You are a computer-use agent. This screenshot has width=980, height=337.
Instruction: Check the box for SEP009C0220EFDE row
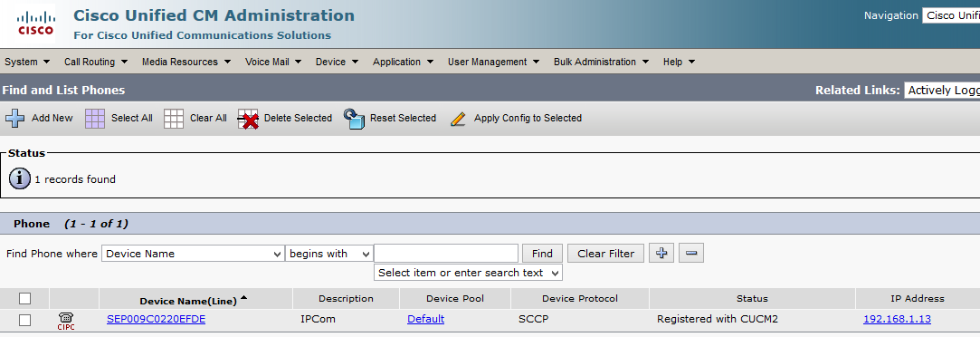25,320
